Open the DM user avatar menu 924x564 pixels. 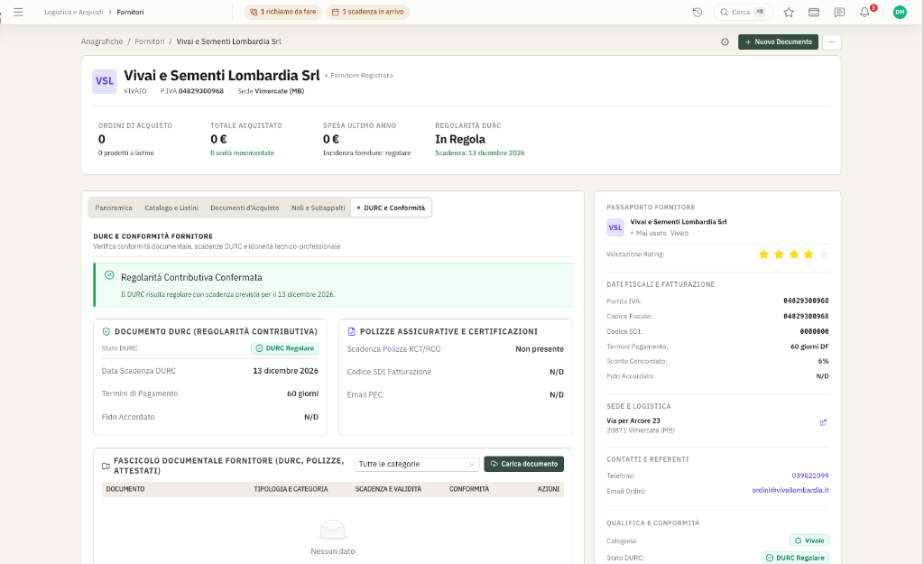[900, 12]
